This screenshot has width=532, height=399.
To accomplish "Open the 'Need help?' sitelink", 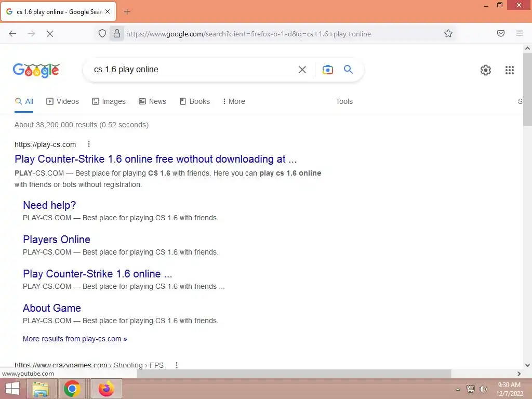I will [49, 205].
